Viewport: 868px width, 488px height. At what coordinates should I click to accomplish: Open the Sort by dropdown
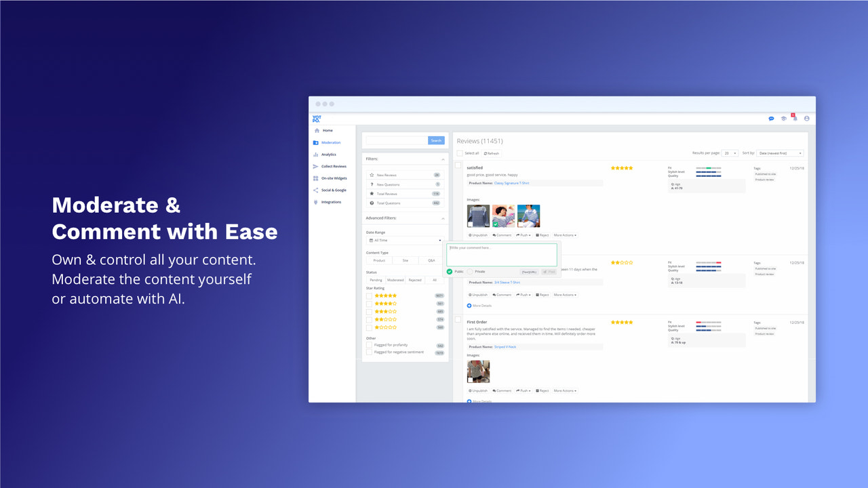point(781,153)
